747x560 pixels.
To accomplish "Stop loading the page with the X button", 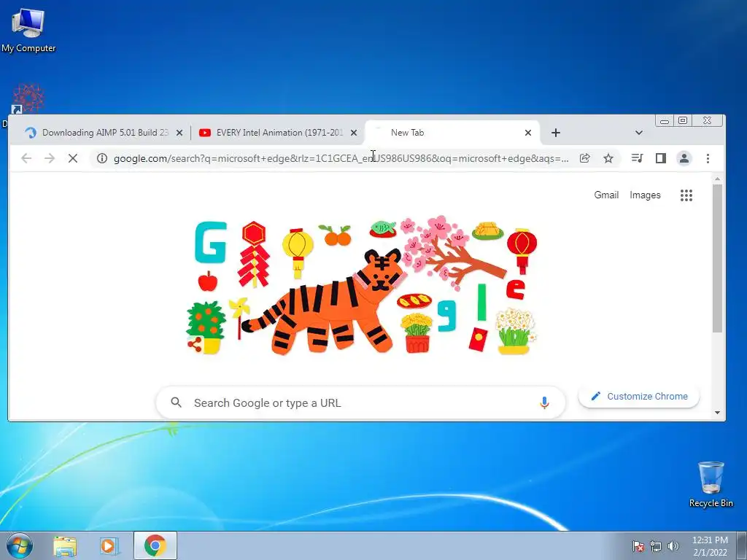I will pyautogui.click(x=73, y=158).
